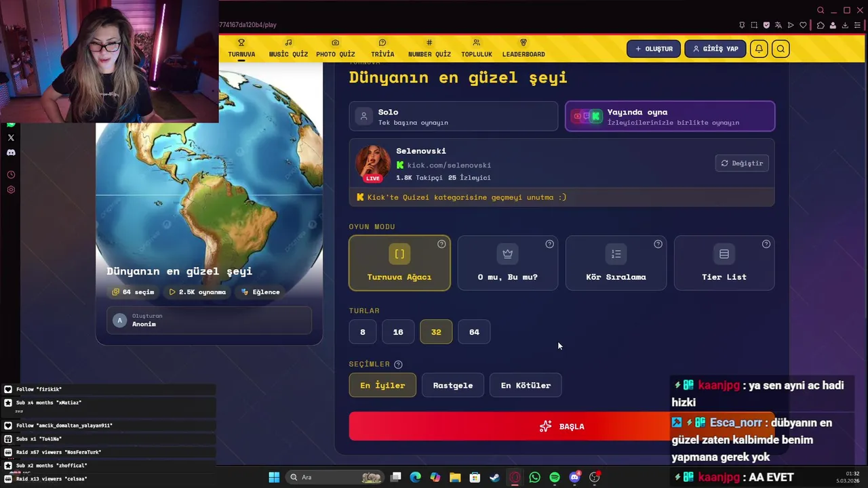
Task: Open the extensions cube icon
Action: pos(821,25)
